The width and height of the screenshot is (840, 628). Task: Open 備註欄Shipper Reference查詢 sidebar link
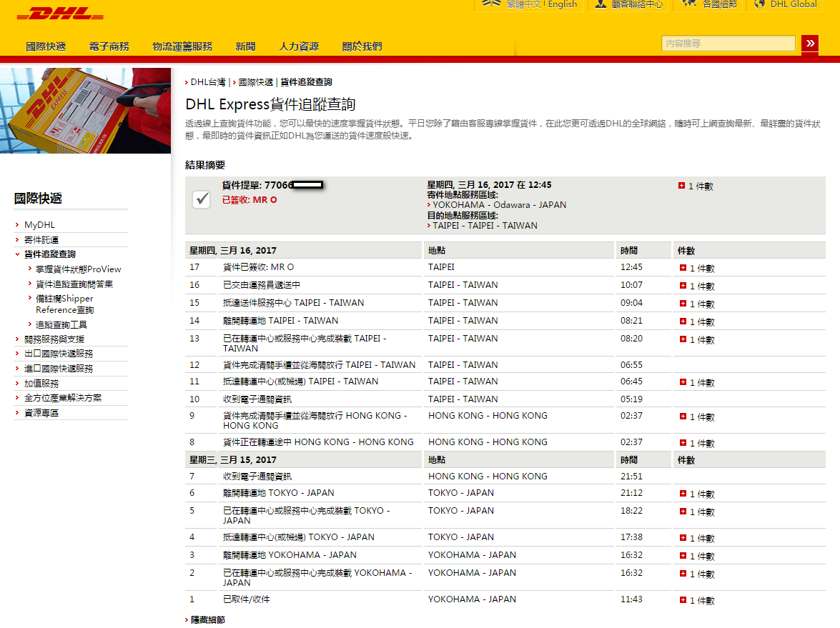tap(65, 304)
